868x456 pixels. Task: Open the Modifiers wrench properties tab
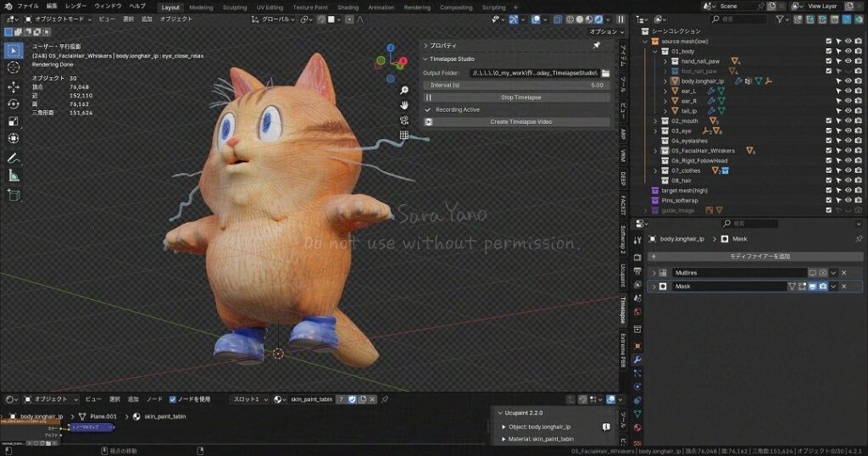(x=637, y=359)
